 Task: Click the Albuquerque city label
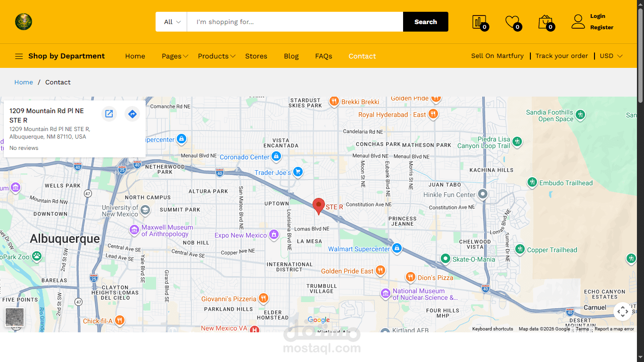tap(65, 239)
